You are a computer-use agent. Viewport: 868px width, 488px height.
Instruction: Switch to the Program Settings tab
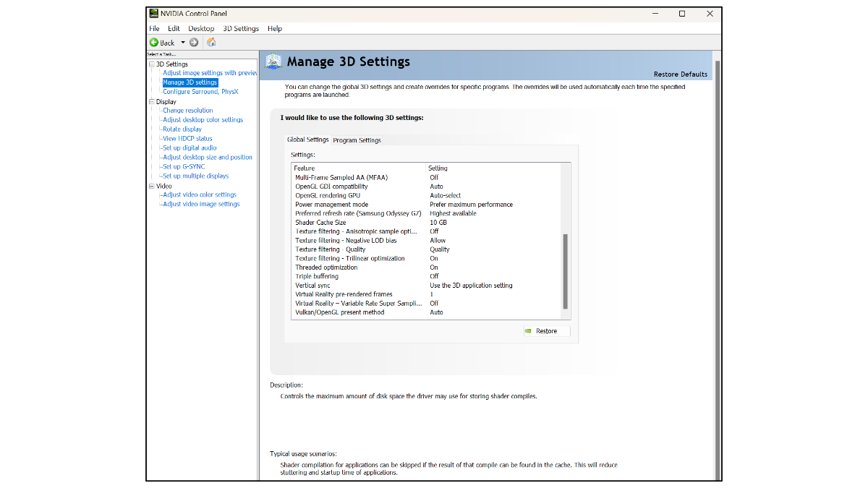tap(357, 140)
